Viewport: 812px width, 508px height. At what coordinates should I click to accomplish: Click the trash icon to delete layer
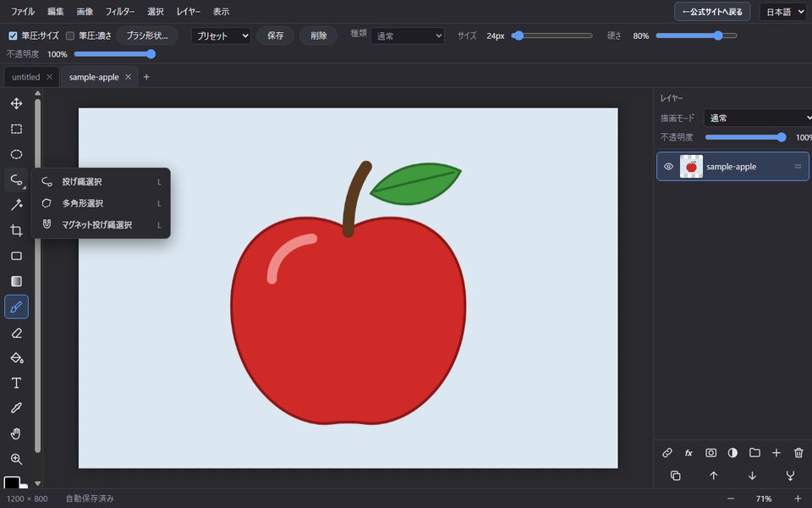pos(798,452)
